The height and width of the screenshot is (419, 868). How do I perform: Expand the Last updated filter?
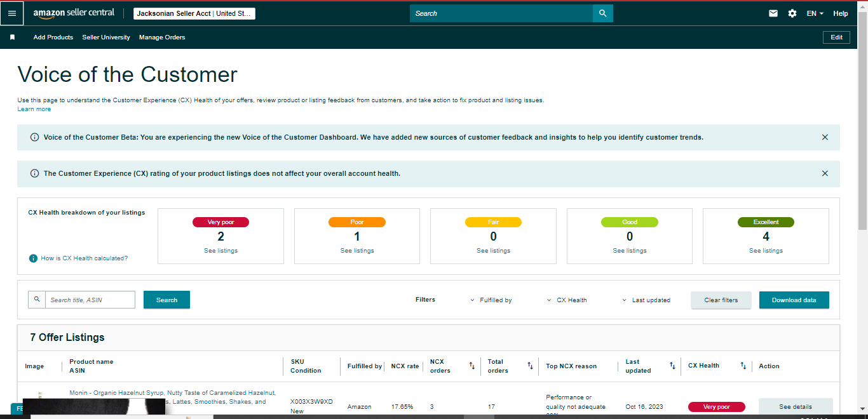click(x=646, y=300)
